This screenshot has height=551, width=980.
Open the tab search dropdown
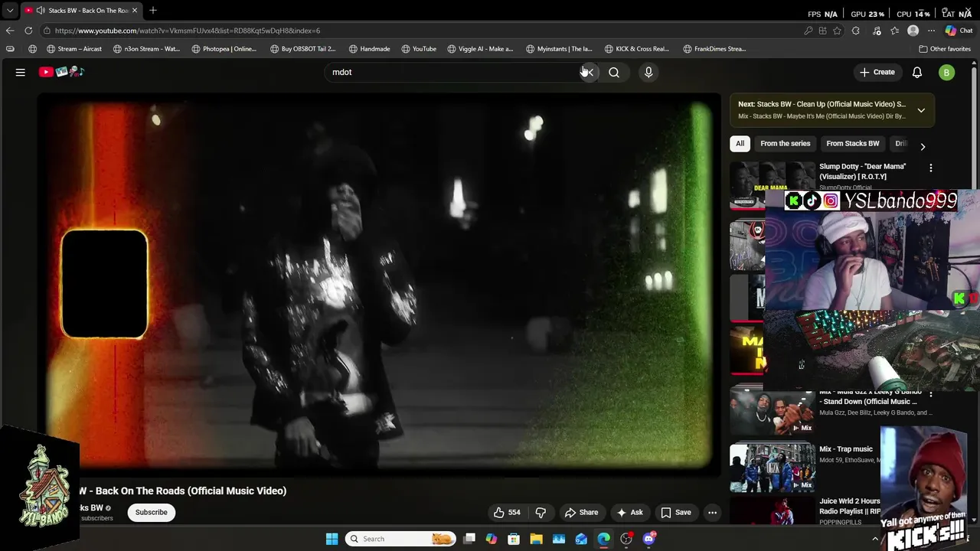click(9, 11)
